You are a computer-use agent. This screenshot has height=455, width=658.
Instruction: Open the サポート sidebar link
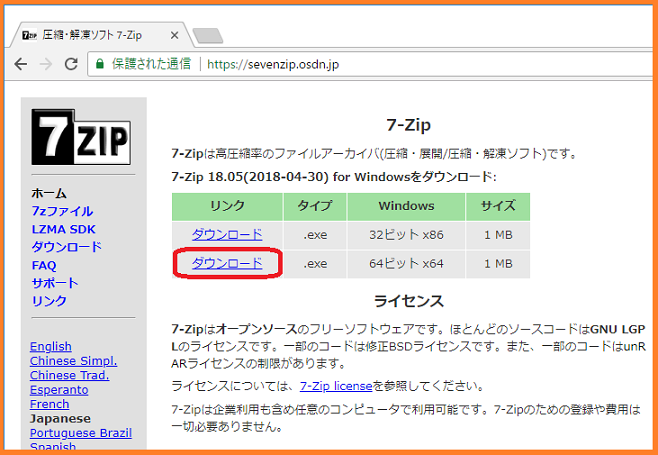55,283
